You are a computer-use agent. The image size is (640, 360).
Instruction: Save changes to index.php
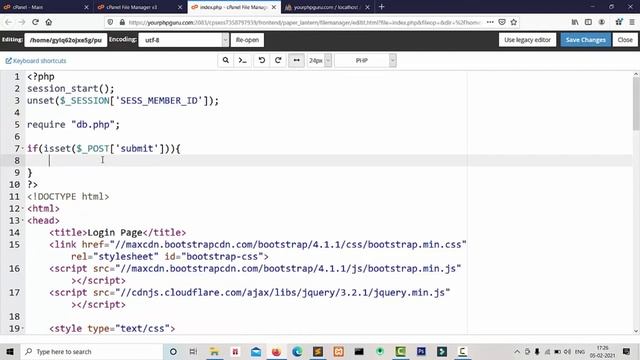[586, 40]
